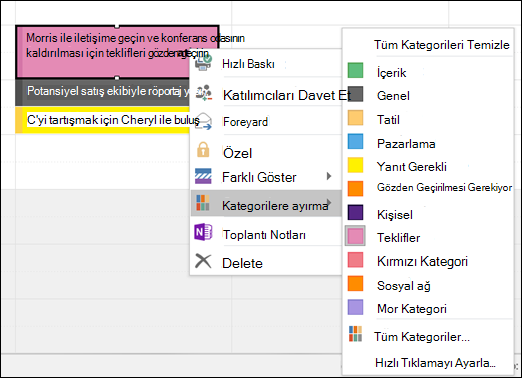Pick the green İçerik color swatch
This screenshot has width=522, height=378.
pyautogui.click(x=355, y=70)
